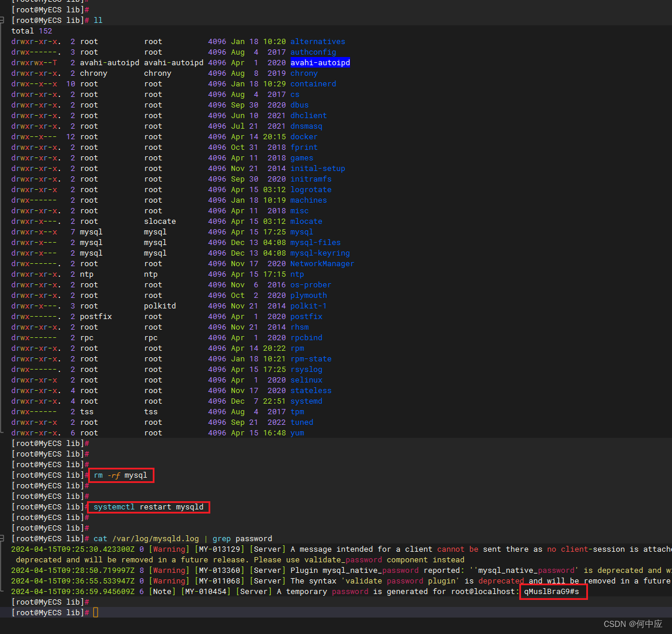Focus the terminal cursor on the last prompt
The image size is (672, 634).
96,613
